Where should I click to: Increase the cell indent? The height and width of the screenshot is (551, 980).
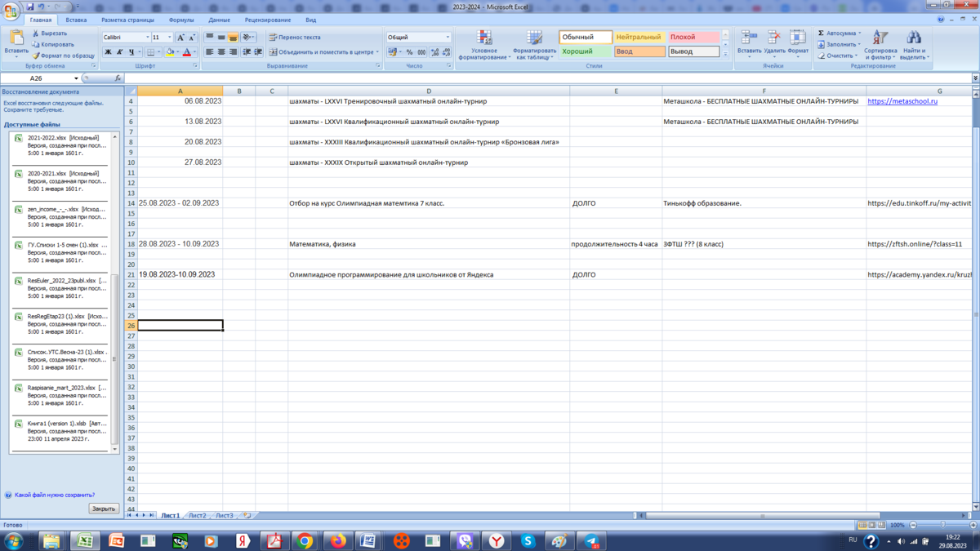click(x=258, y=52)
